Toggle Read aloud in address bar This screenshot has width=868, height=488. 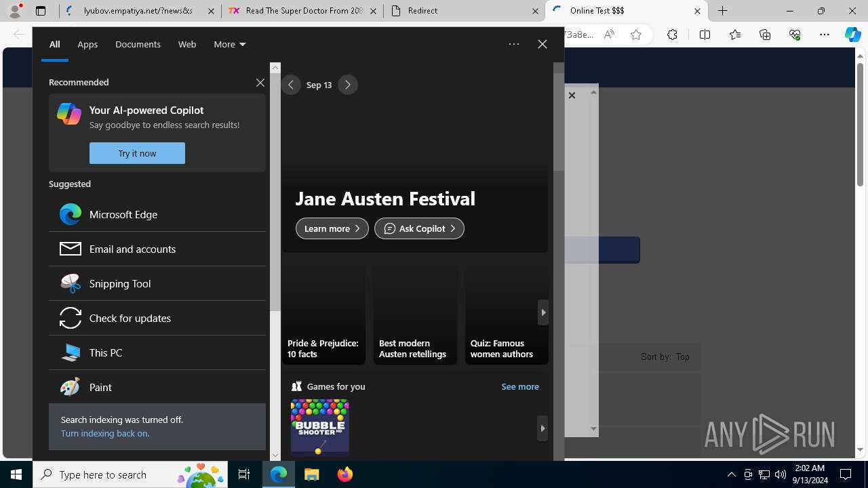609,35
